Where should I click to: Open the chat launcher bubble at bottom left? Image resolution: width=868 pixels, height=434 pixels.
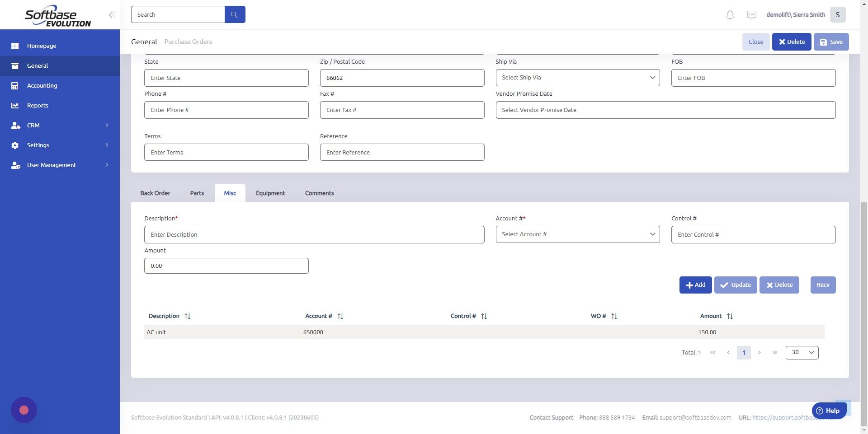tap(24, 410)
